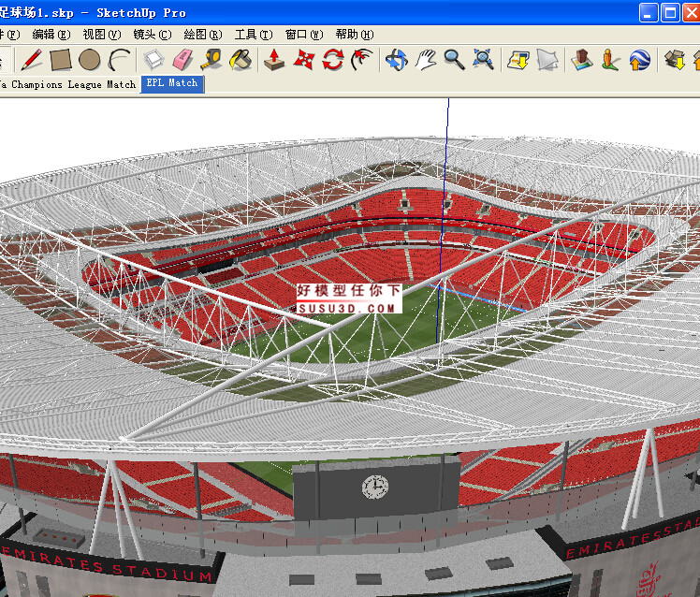Select the Circle tool

point(89,59)
